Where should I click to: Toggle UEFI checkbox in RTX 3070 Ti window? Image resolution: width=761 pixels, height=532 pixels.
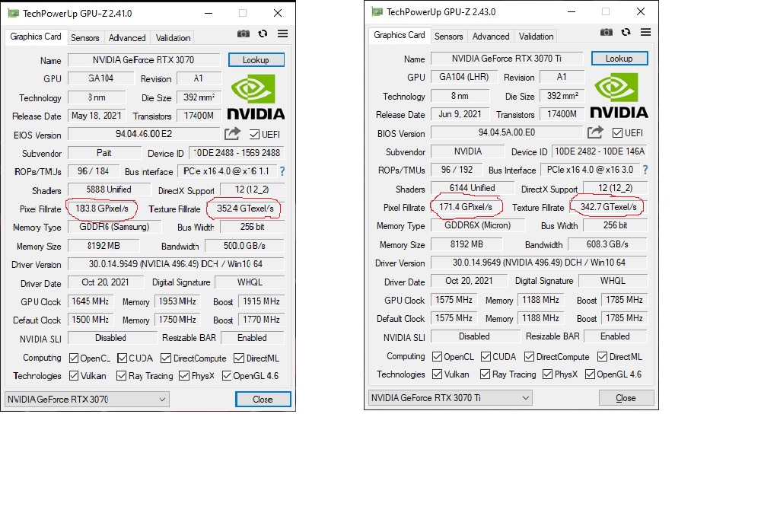pos(617,133)
